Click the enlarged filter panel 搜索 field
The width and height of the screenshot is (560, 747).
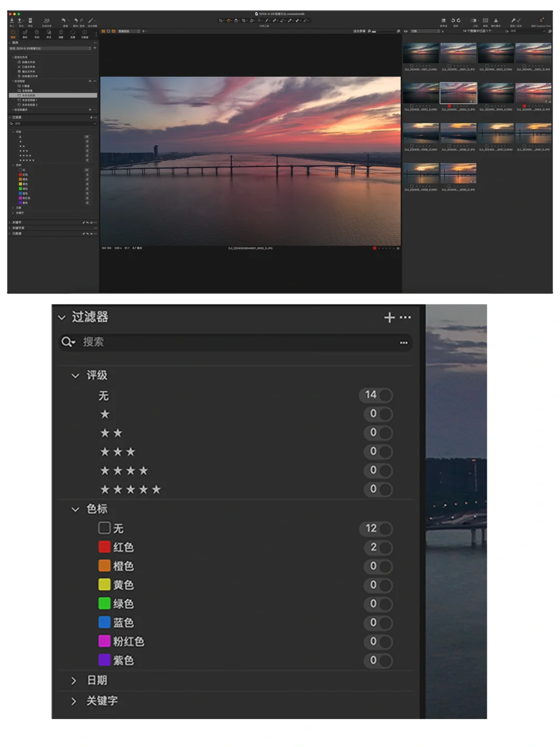[236, 342]
